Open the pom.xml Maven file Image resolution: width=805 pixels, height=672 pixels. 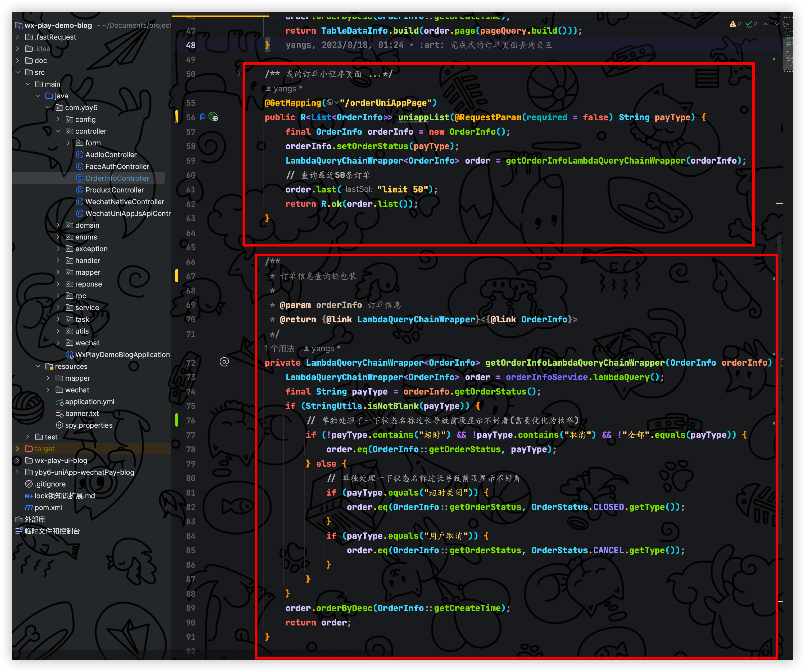coord(48,508)
